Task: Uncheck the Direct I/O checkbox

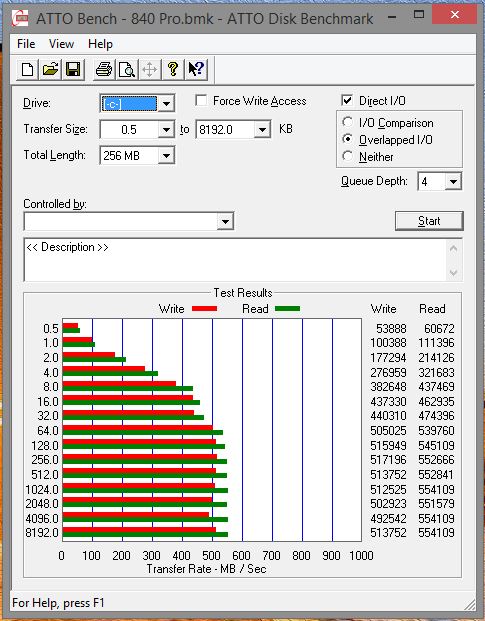Action: point(347,100)
